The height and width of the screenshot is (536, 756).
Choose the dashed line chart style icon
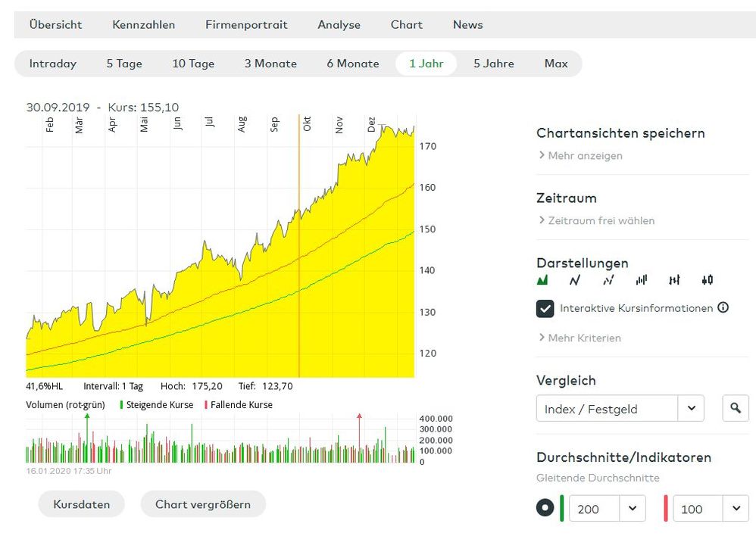[608, 280]
